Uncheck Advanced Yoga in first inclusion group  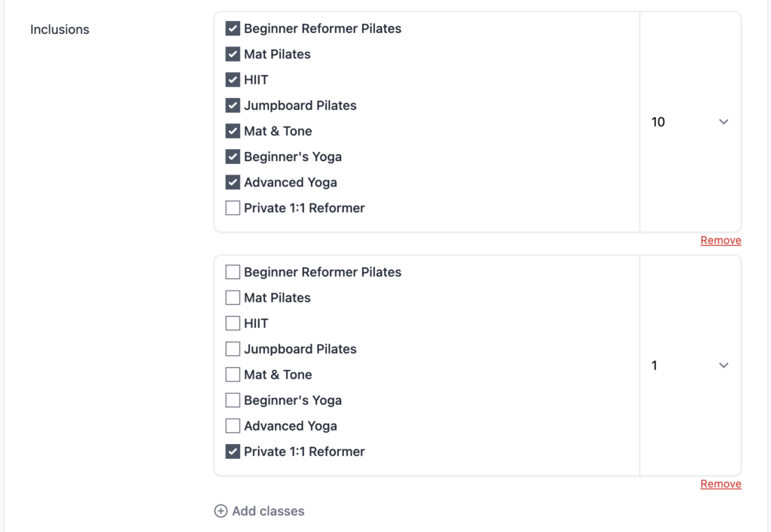[x=233, y=182]
